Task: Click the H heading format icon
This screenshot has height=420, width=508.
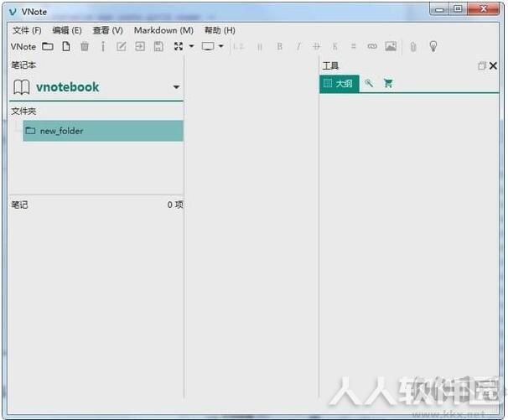Action: 260,46
